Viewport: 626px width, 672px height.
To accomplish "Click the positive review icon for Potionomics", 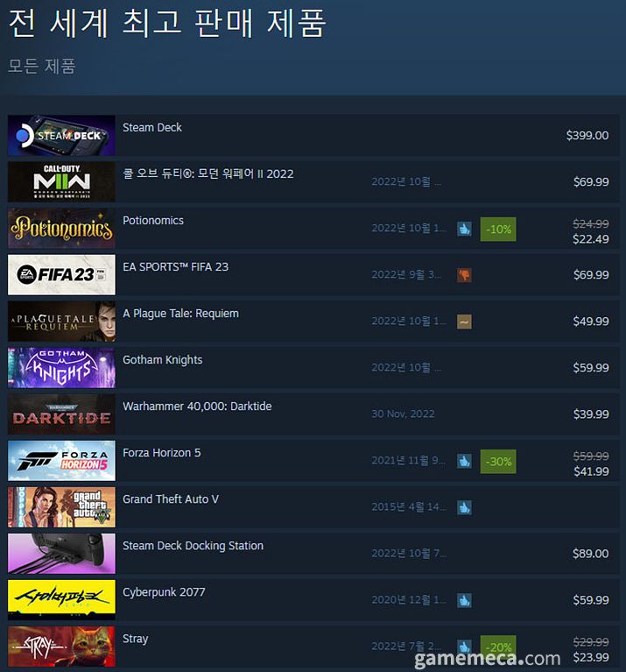I will click(x=464, y=229).
